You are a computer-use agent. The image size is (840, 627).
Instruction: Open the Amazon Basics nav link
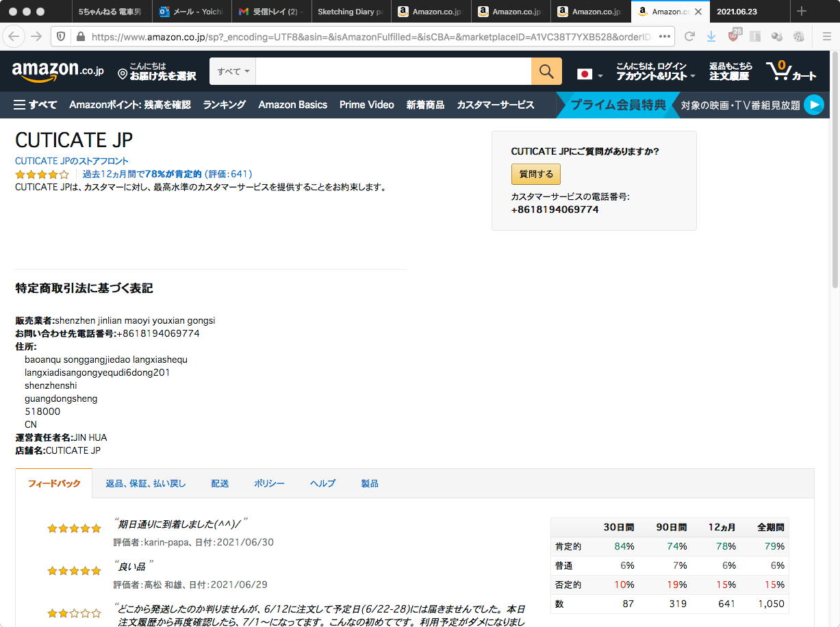[293, 105]
